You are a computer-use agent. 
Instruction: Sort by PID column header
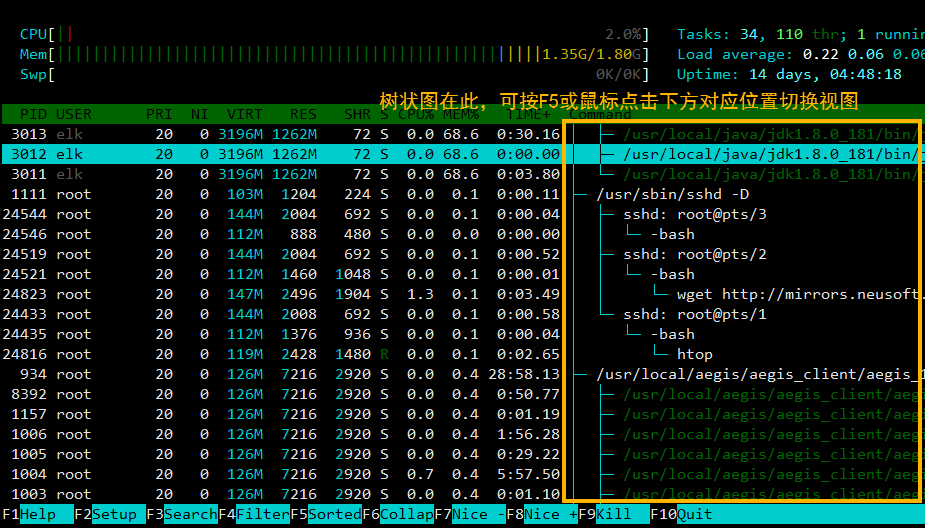33,114
